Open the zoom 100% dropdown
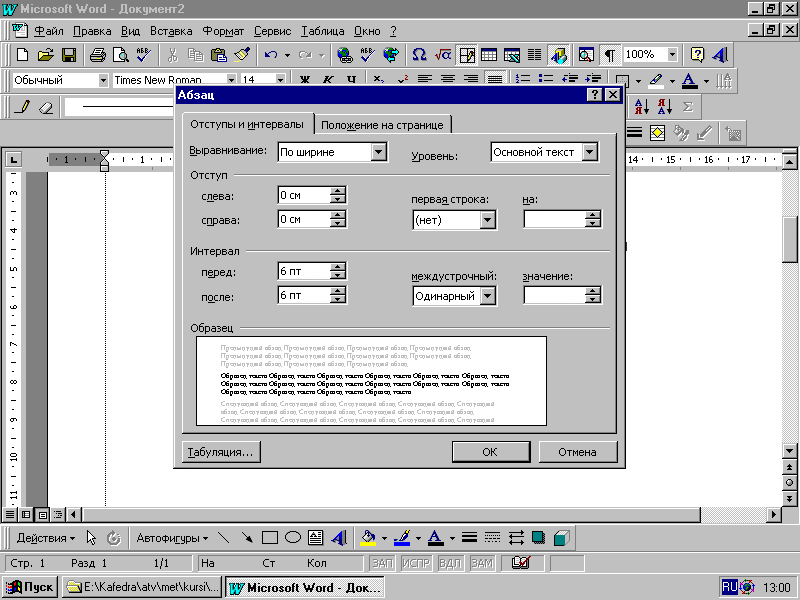Screen dimensions: 800x600 tap(672, 55)
